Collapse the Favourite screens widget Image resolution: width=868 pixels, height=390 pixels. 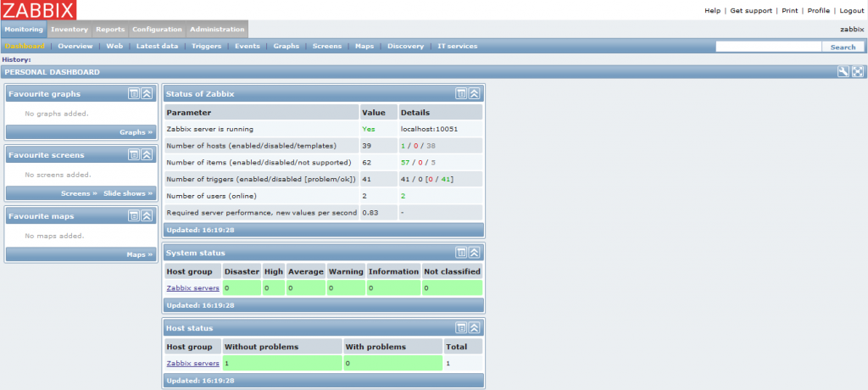[x=147, y=154]
